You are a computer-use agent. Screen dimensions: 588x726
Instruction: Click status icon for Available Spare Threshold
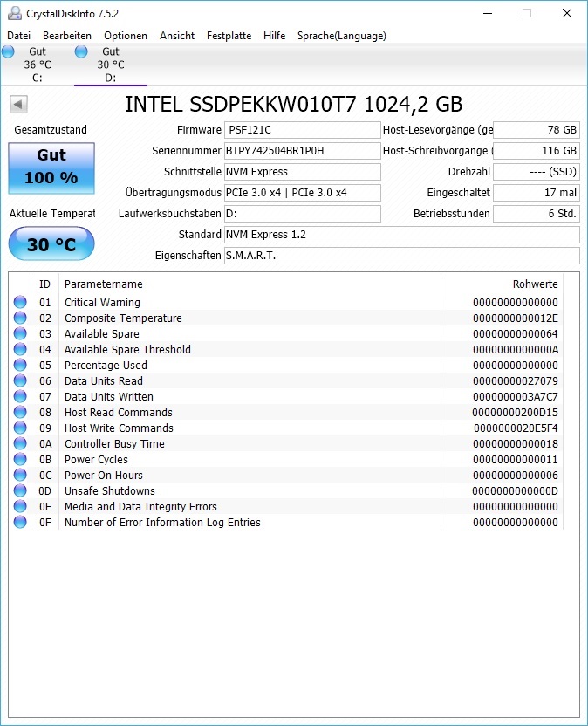20,349
